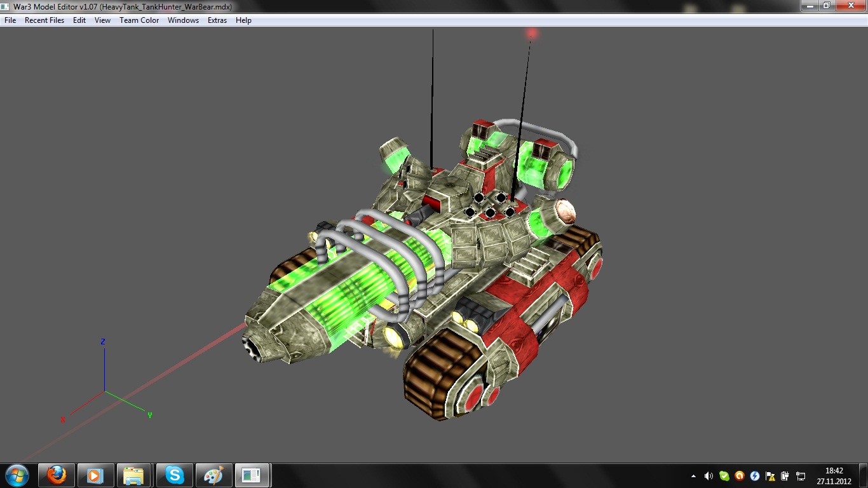This screenshot has width=868, height=488.
Task: Minimize the Model Editor window
Action: coord(809,5)
